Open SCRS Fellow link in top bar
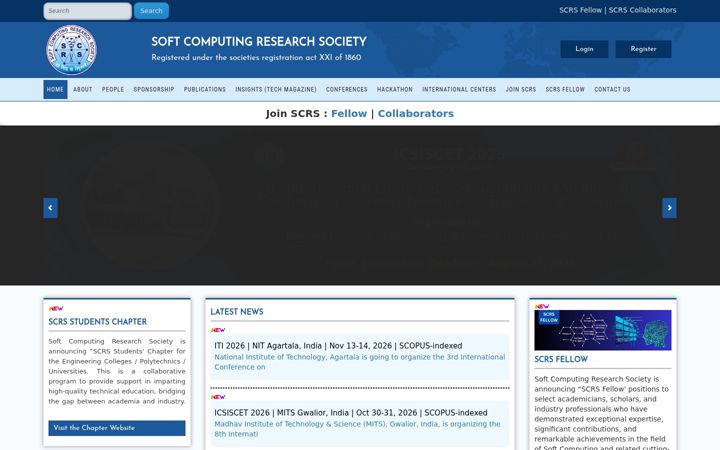Screen dimensions: 720x450 [580, 10]
